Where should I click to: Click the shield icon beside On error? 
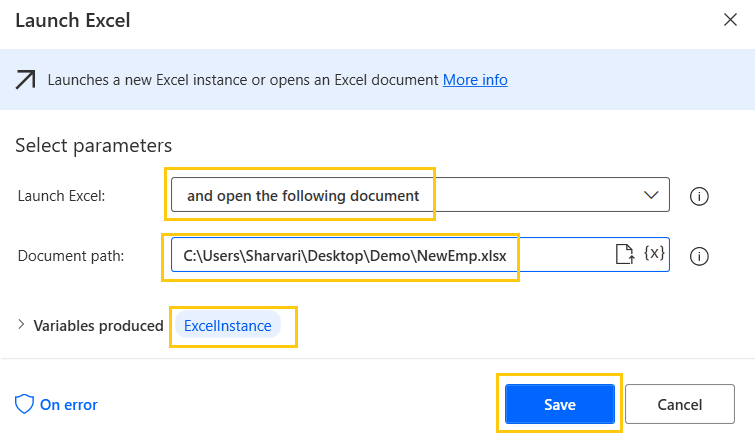pyautogui.click(x=24, y=404)
